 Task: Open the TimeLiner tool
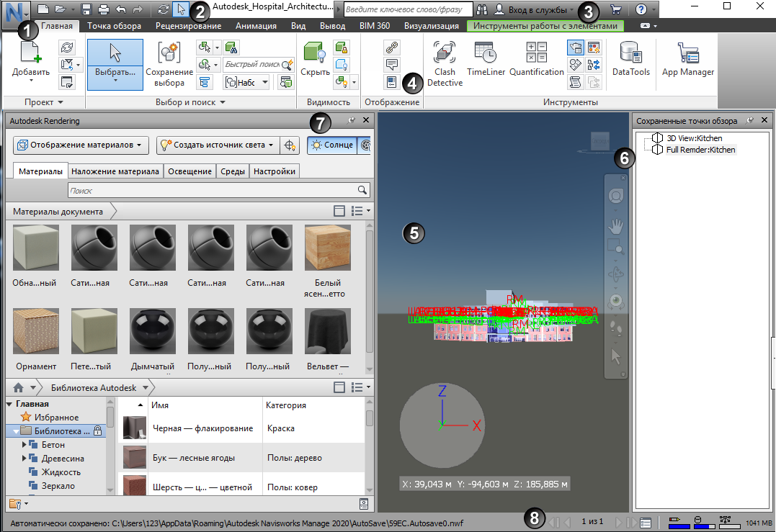point(486,59)
